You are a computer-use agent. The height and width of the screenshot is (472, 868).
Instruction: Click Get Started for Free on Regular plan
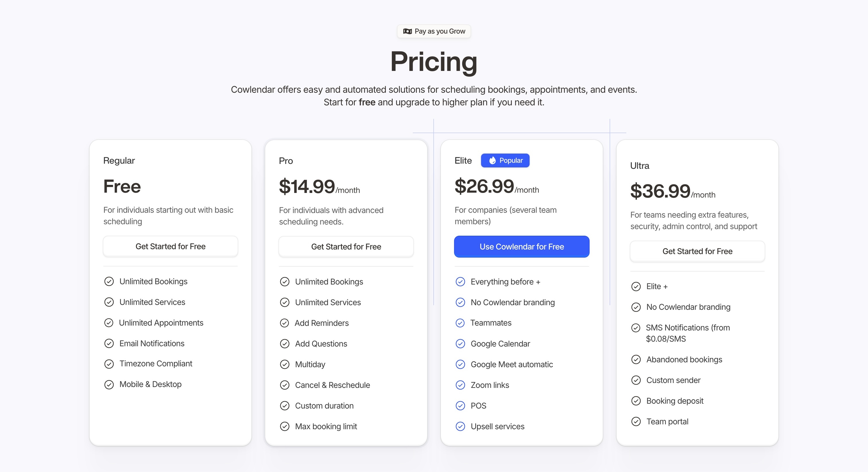tap(170, 246)
